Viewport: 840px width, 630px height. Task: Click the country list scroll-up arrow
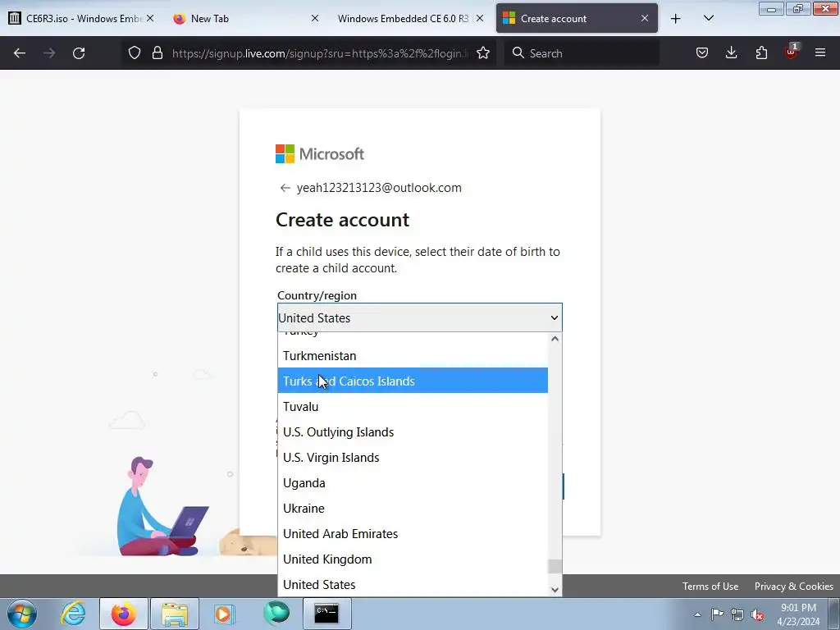[x=555, y=339]
